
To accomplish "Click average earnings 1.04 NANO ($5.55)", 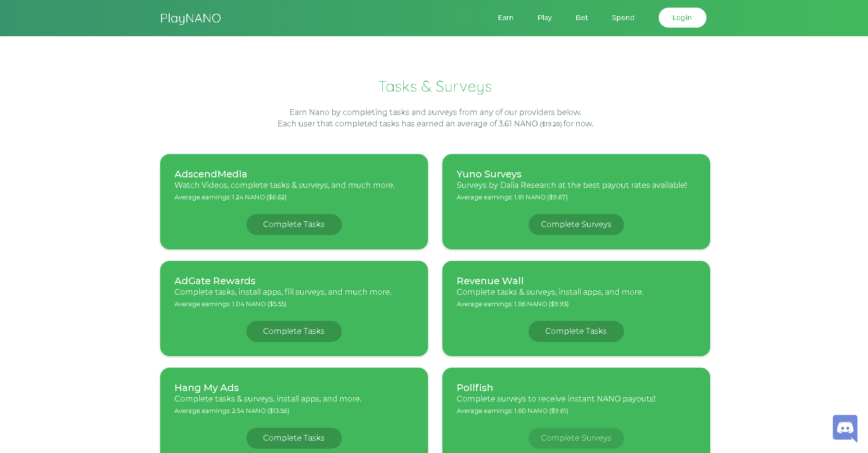I will [x=230, y=304].
